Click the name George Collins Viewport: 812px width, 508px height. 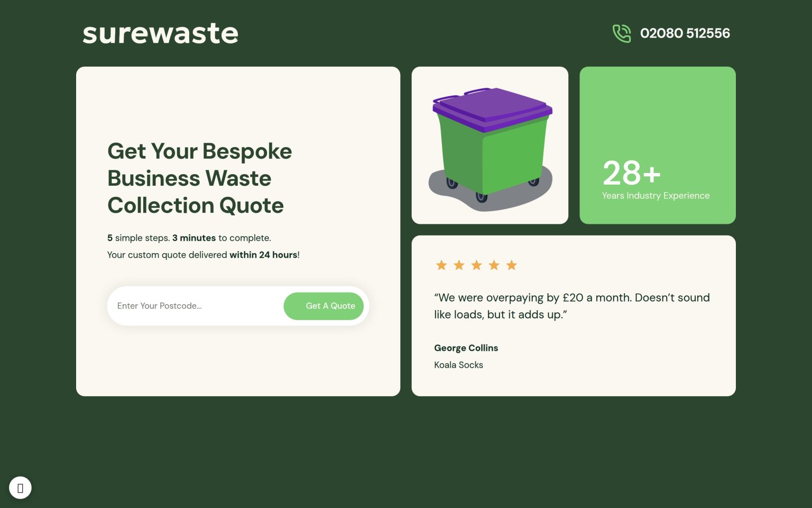466,348
